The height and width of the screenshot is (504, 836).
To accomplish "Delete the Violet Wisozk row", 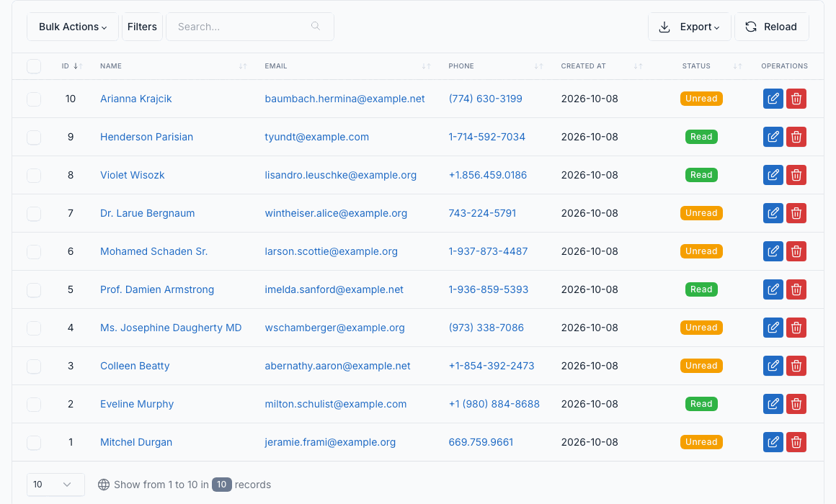I will point(796,175).
